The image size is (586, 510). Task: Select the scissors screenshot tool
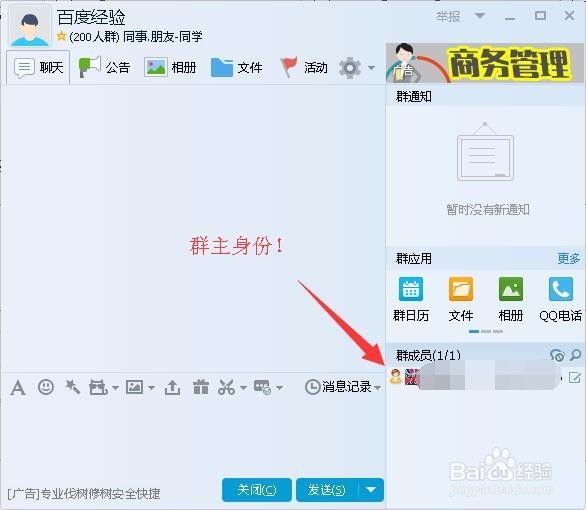click(226, 387)
